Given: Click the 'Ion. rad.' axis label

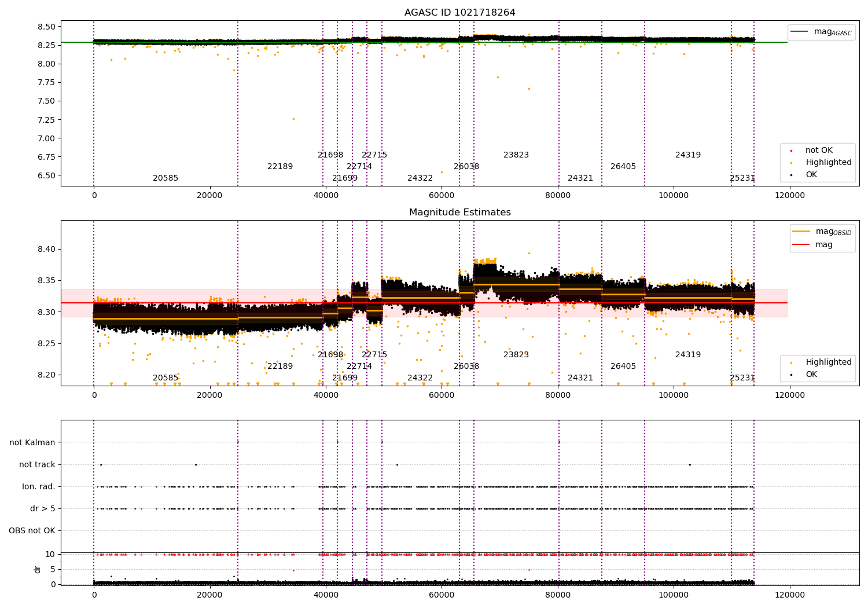Looking at the screenshot, I should (39, 487).
